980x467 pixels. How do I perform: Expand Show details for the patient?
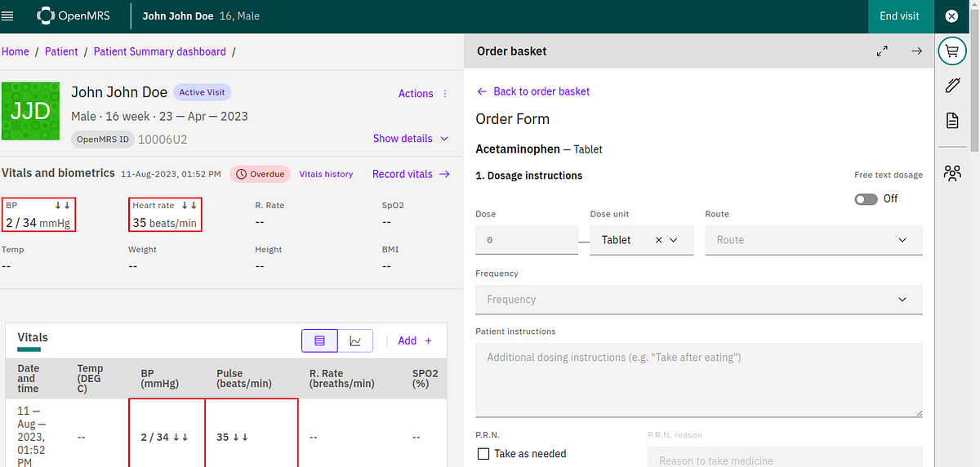pyautogui.click(x=411, y=139)
